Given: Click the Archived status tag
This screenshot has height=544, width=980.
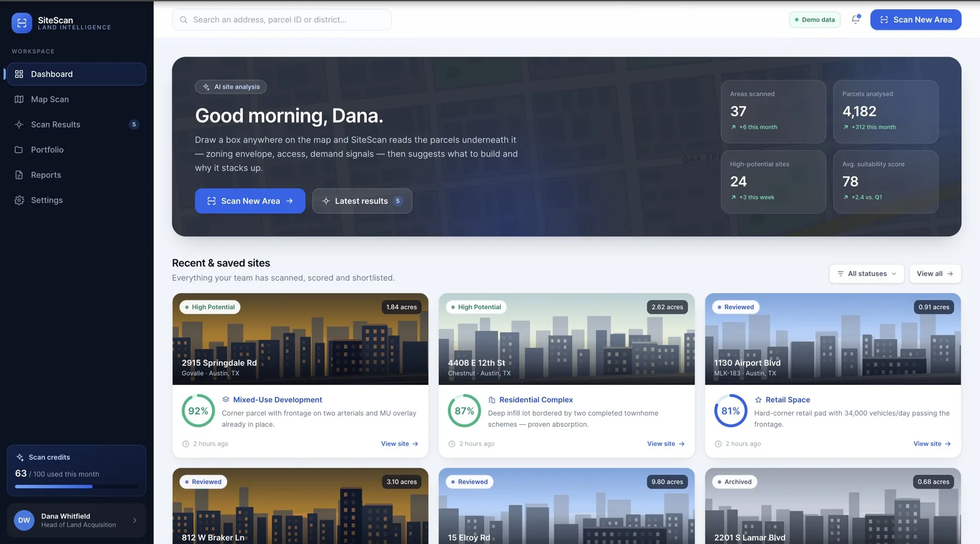Looking at the screenshot, I should [x=734, y=482].
